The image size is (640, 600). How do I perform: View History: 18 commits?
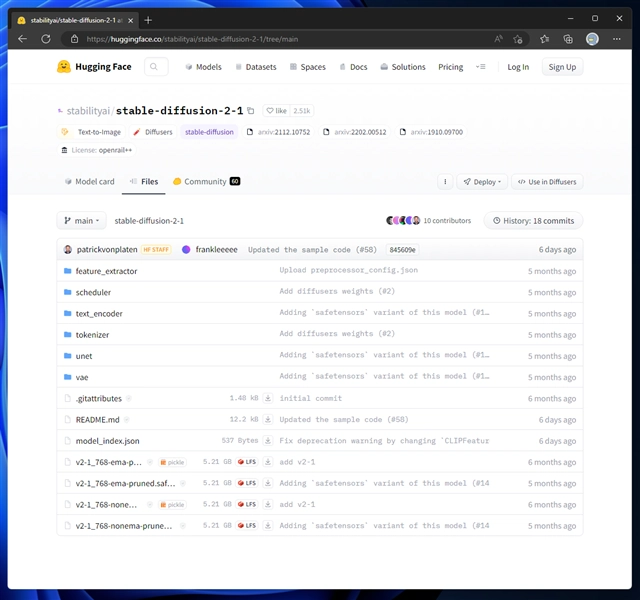click(x=533, y=220)
